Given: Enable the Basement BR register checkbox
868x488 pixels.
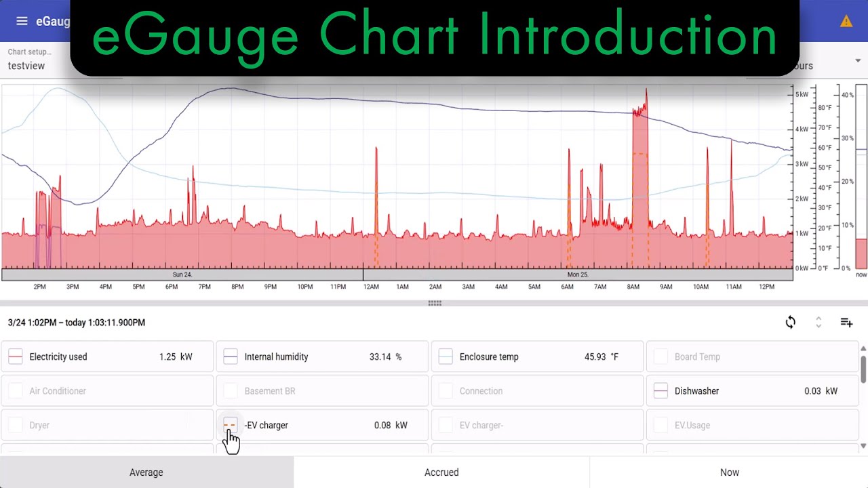Looking at the screenshot, I should coord(231,391).
